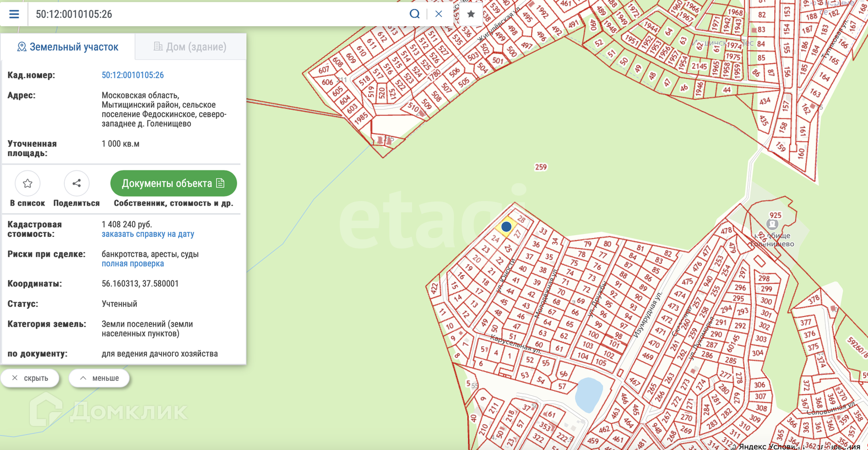868x450 pixels.
Task: Click the cemetery map icon near 925
Action: point(772,224)
